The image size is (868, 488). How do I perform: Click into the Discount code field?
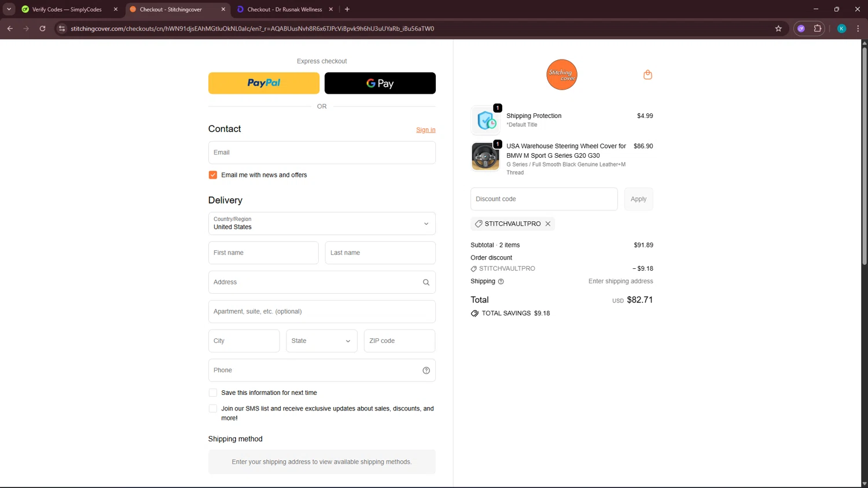pyautogui.click(x=544, y=199)
